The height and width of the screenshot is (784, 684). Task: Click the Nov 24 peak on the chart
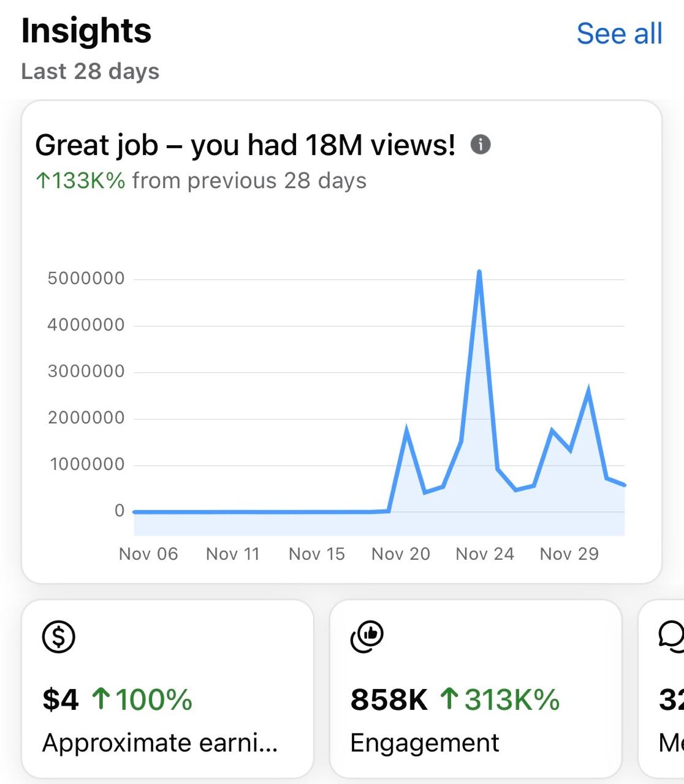pyautogui.click(x=479, y=269)
